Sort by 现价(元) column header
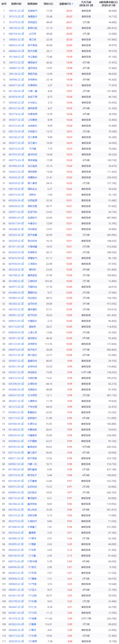Screen dimensions: 119x644 [48, 4]
